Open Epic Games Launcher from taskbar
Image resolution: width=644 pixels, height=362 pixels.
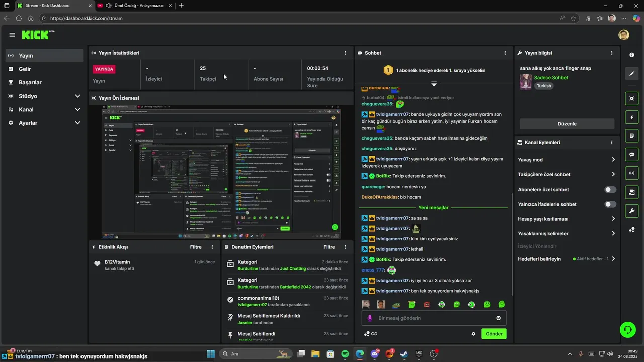click(419, 354)
